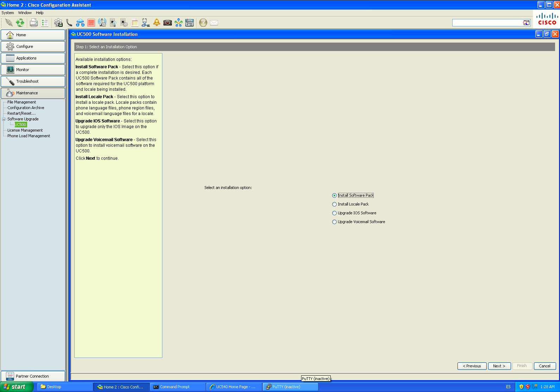This screenshot has width=560, height=392.
Task: Click the envelope feedback icon
Action: (x=214, y=23)
